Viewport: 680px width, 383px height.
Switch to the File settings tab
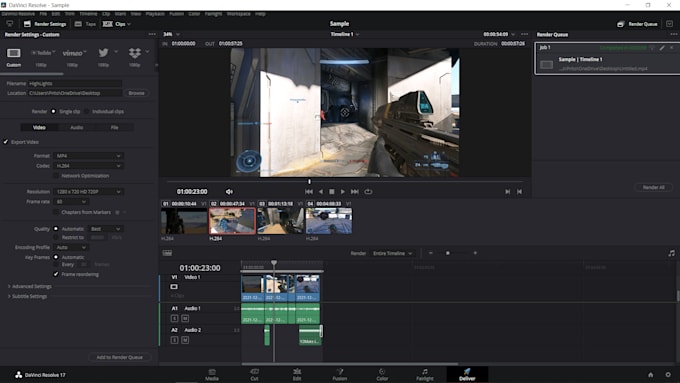pos(114,128)
